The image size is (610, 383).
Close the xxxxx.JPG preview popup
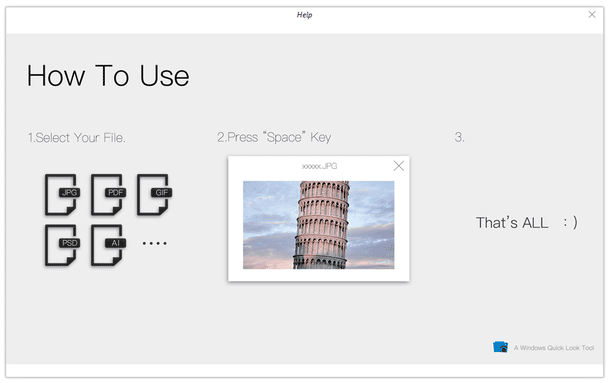point(398,166)
